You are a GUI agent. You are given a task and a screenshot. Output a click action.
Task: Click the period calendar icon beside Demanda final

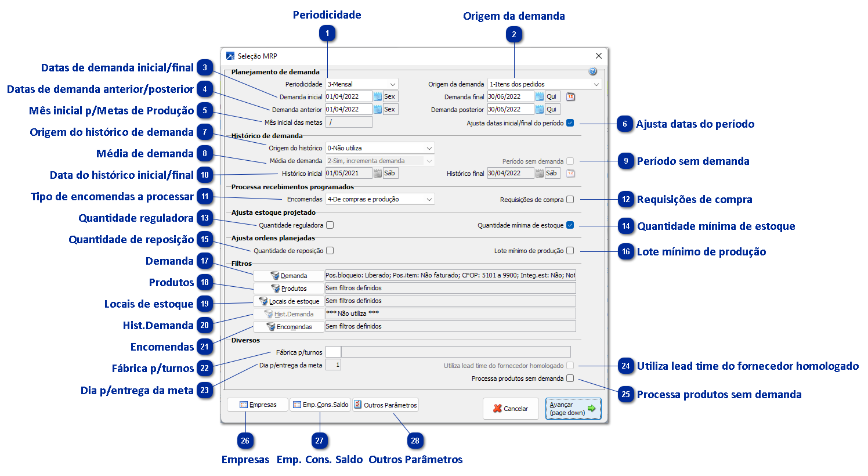(x=570, y=97)
